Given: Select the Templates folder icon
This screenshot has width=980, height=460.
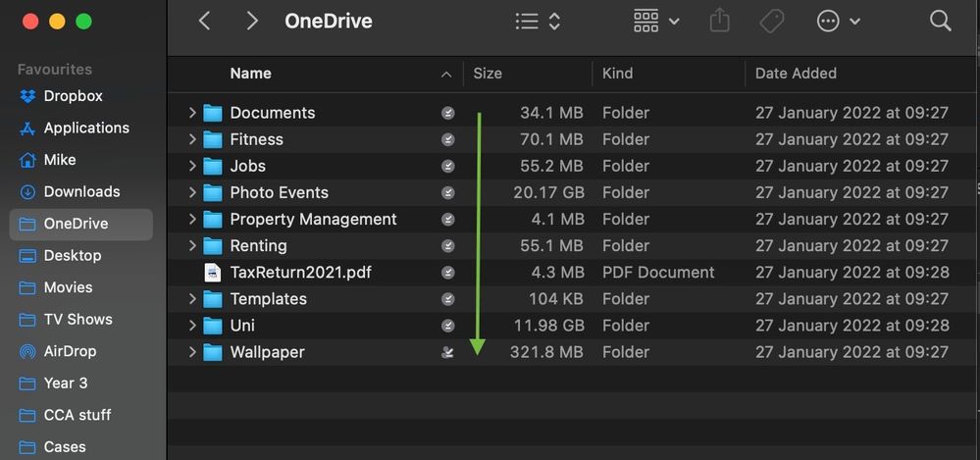Looking at the screenshot, I should tap(213, 299).
